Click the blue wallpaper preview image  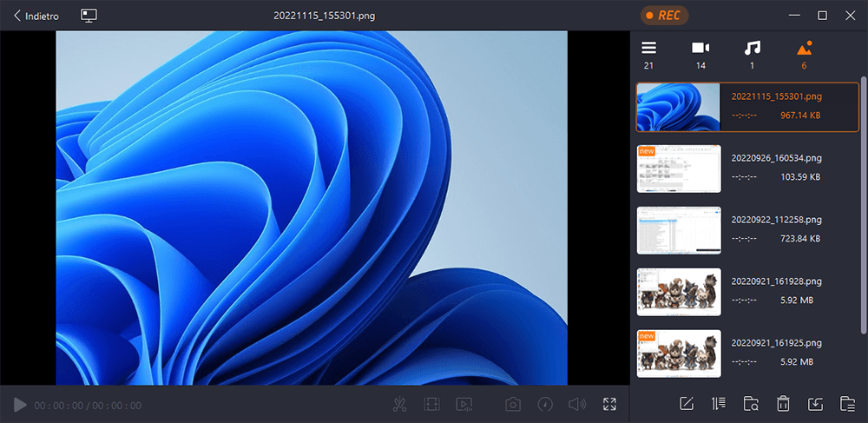(312, 208)
